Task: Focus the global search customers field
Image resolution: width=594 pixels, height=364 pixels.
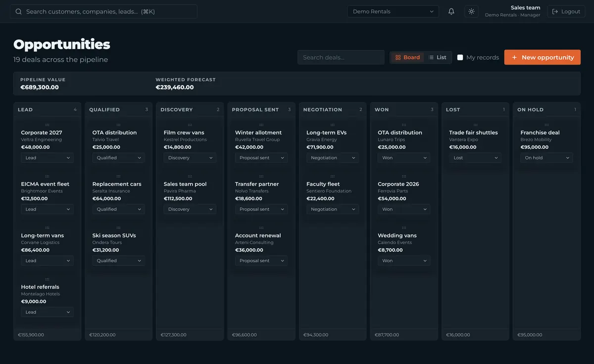Action: pos(103,11)
